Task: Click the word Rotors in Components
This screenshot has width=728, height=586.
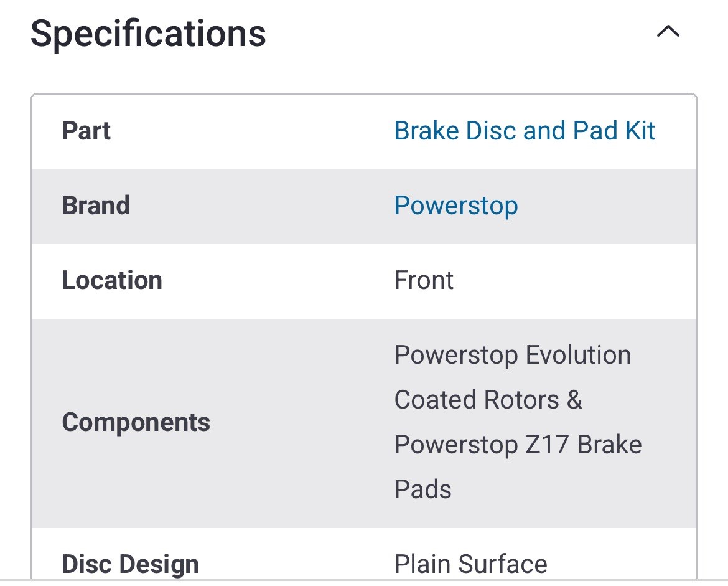Action: 521,400
